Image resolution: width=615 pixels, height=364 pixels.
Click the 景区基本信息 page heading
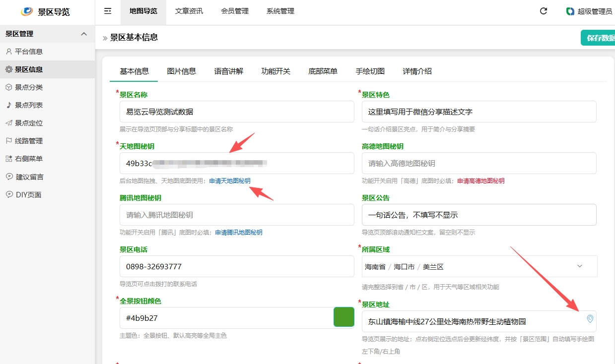134,37
